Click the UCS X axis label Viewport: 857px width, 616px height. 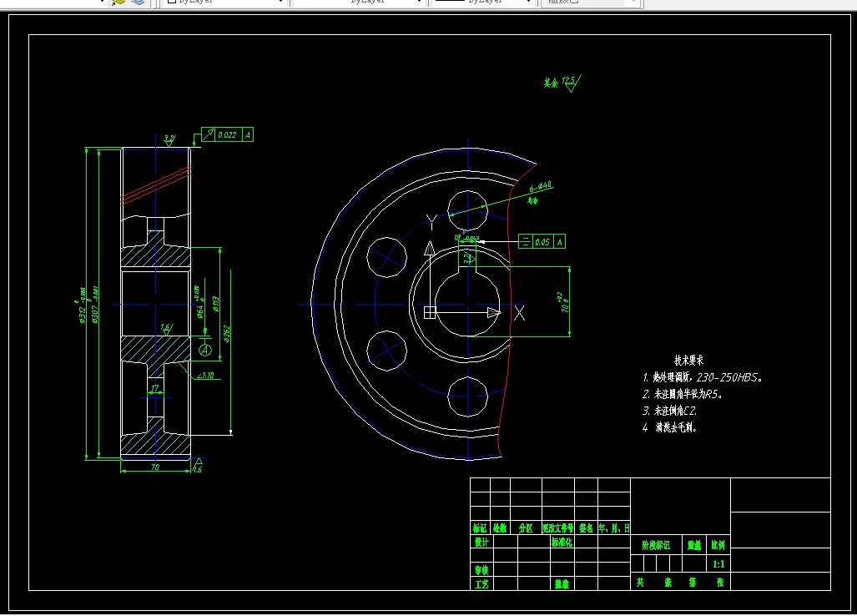pyautogui.click(x=519, y=313)
